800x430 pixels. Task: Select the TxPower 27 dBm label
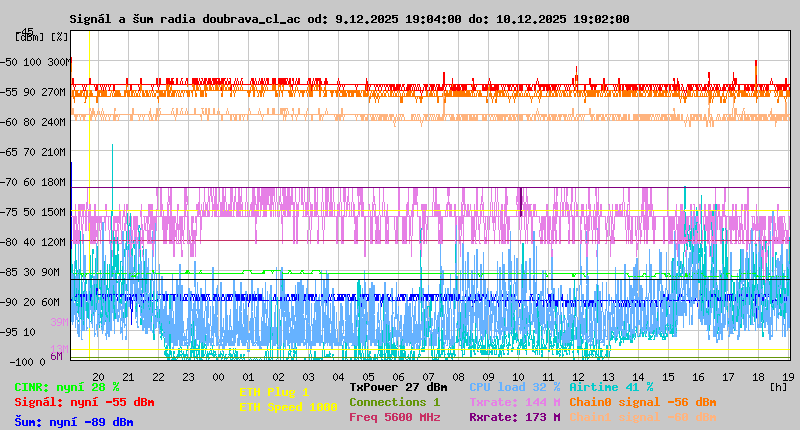pos(398,386)
